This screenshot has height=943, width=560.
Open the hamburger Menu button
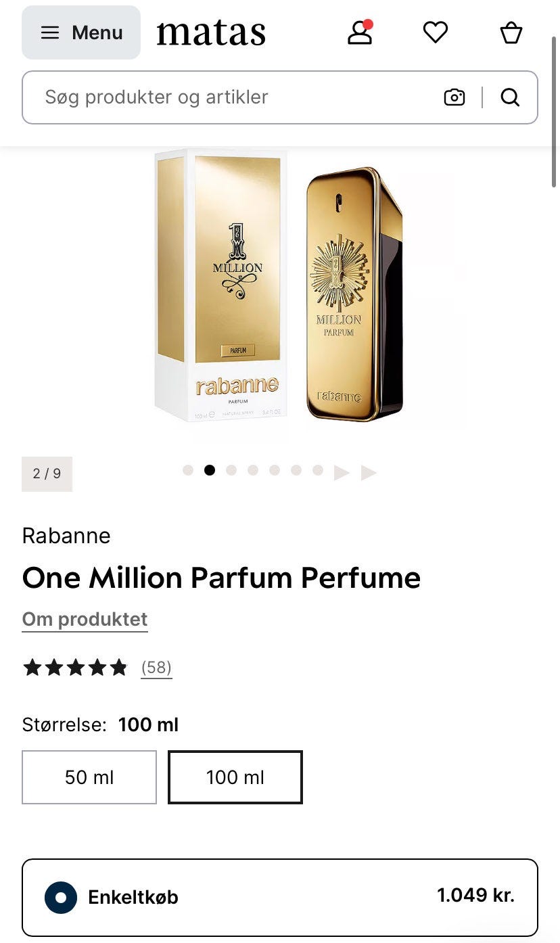[x=81, y=32]
